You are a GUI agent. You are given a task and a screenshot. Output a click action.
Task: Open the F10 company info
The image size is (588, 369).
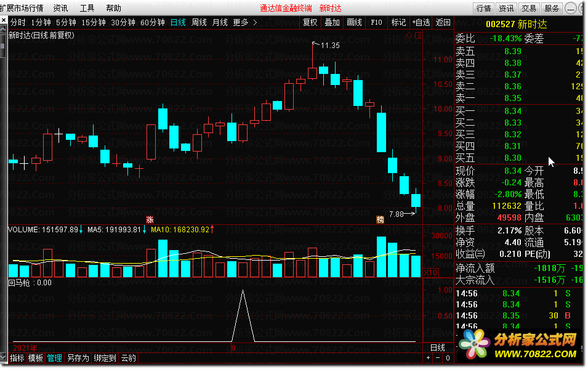376,23
